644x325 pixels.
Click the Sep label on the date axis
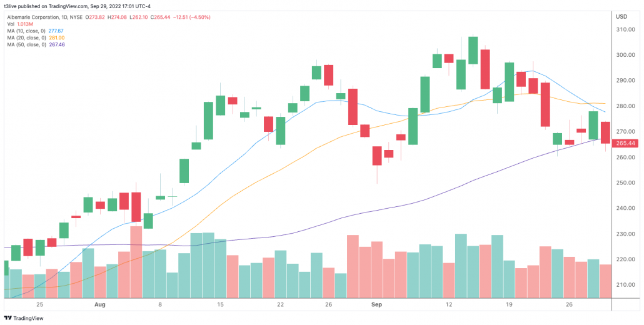[376, 304]
